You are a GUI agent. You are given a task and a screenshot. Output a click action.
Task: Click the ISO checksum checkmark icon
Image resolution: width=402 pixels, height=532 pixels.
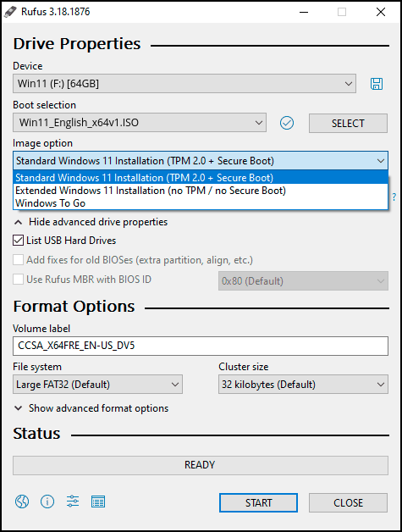pos(287,123)
